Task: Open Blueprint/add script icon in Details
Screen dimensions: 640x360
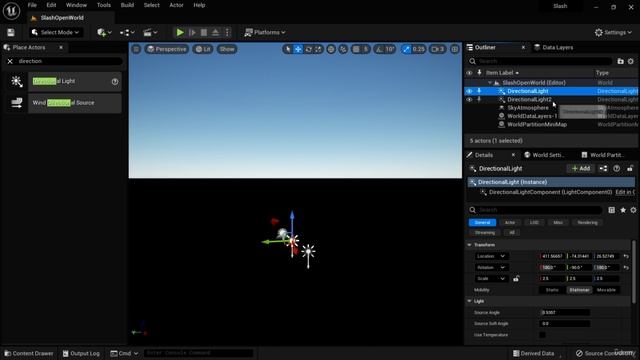Action: [603, 169]
